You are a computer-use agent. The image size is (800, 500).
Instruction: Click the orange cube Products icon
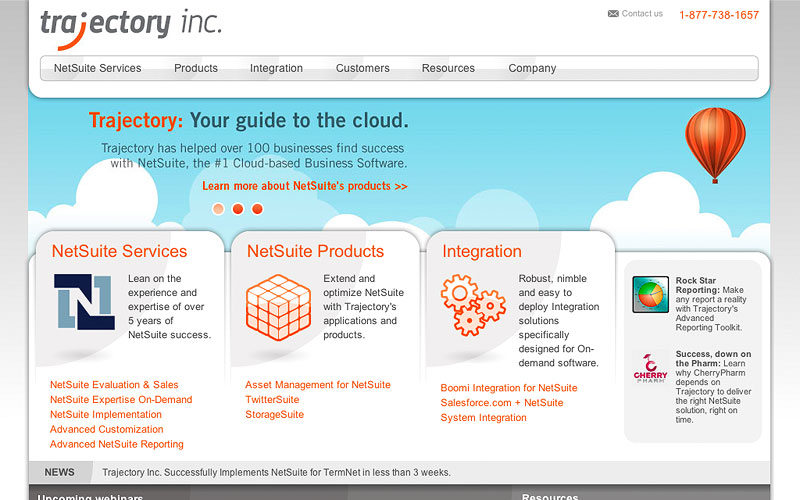tap(278, 305)
